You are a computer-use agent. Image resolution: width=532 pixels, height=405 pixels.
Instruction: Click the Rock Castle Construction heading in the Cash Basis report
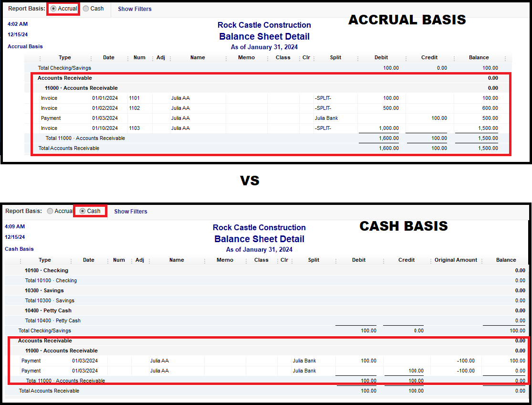[x=259, y=227]
